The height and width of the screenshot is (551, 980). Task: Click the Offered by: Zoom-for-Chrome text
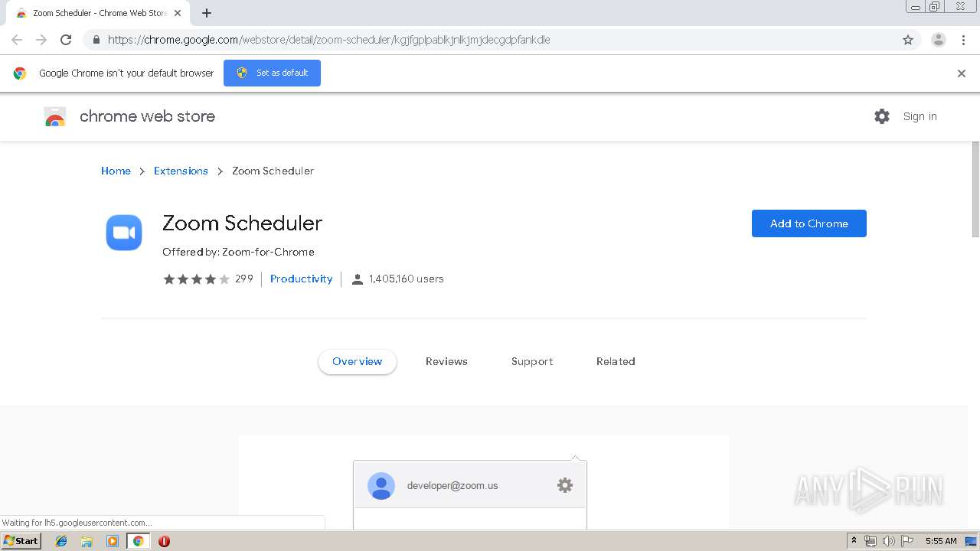[238, 252]
